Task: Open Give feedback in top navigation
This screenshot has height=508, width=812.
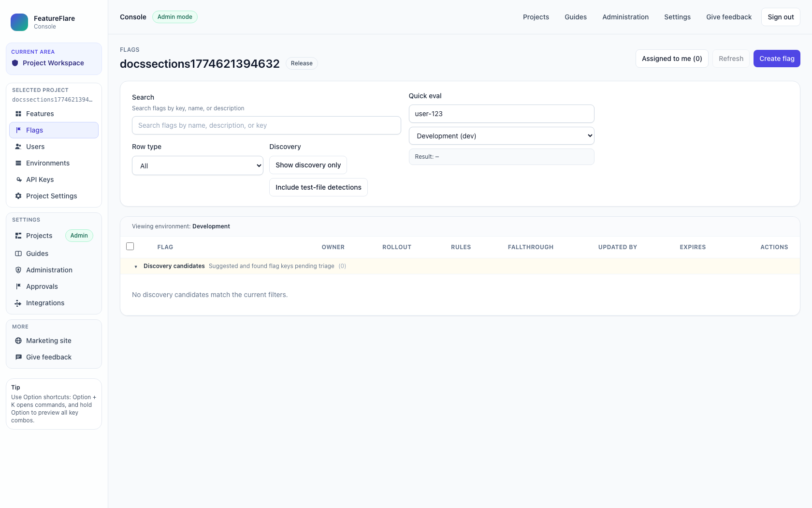Action: [x=729, y=17]
